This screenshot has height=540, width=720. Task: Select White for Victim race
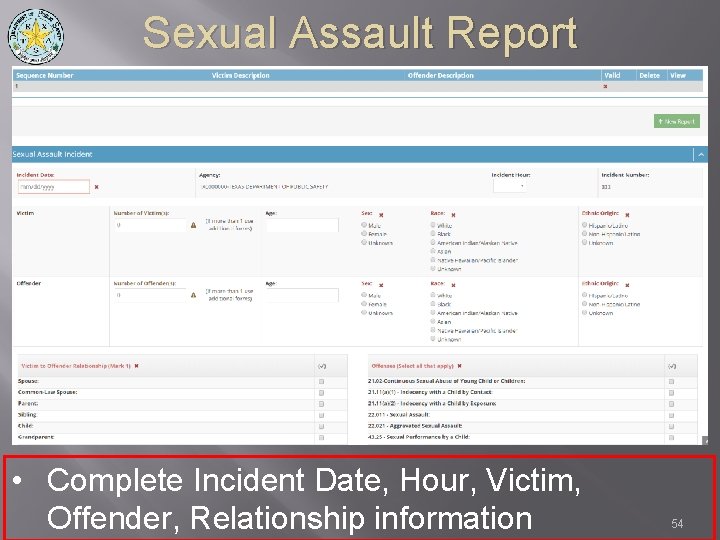pyautogui.click(x=433, y=225)
